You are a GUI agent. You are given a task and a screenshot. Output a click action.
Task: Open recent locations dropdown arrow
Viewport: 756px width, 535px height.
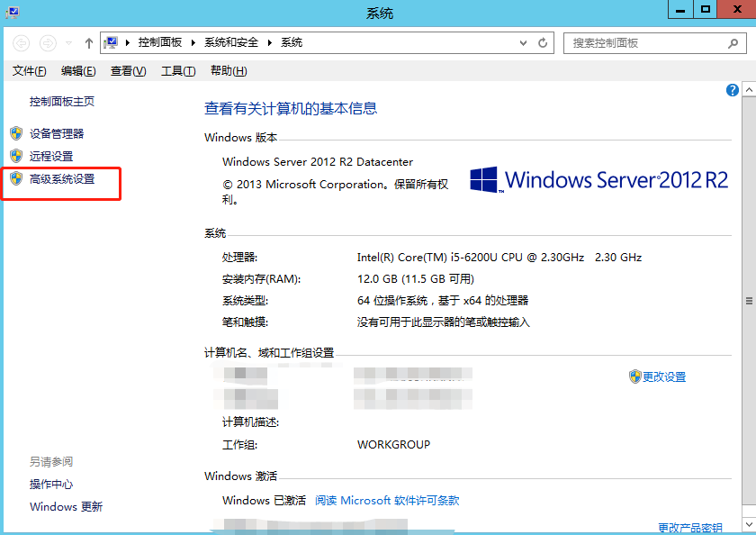69,43
